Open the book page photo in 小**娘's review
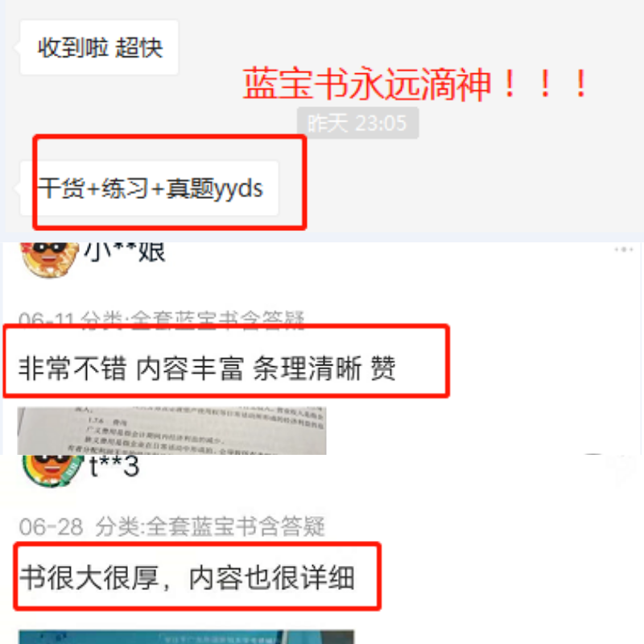This screenshot has height=644, width=644. 171,431
